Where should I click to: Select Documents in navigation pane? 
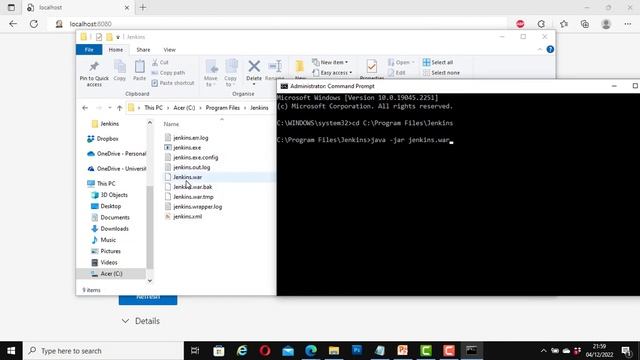tap(115, 218)
